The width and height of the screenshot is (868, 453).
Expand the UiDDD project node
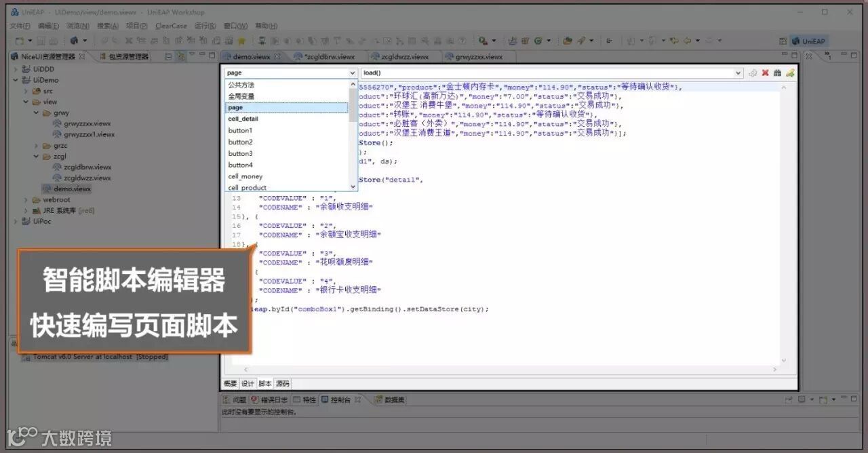tap(16, 69)
